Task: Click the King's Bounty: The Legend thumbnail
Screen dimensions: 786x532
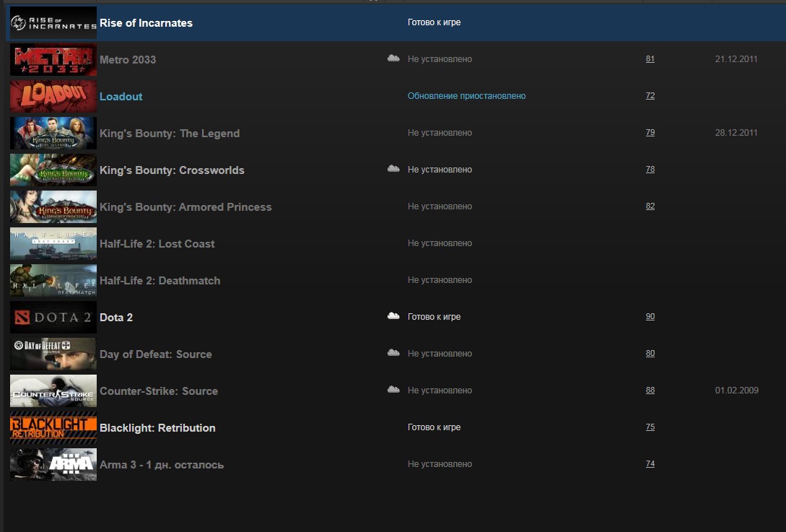Action: click(x=53, y=133)
